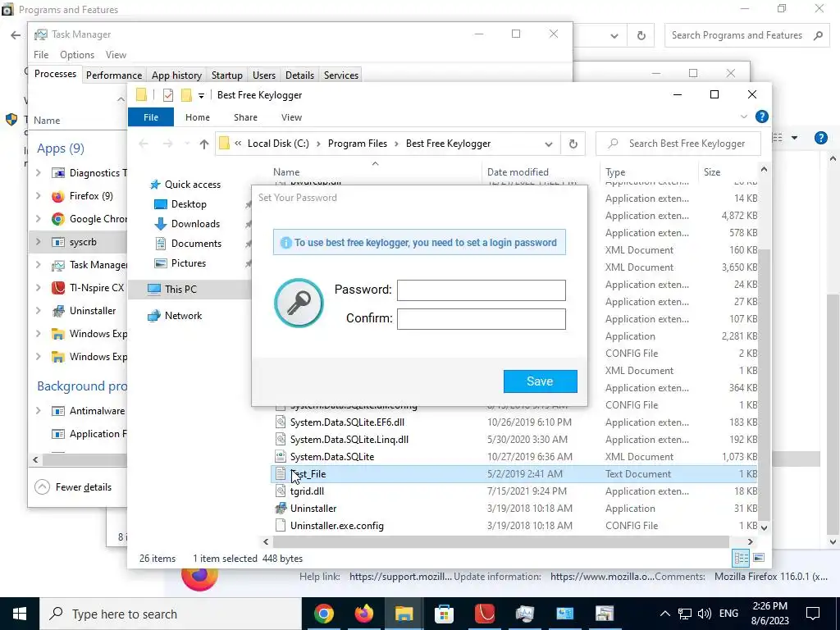Open the File tab in Explorer
This screenshot has height=630, width=840.
(x=151, y=117)
